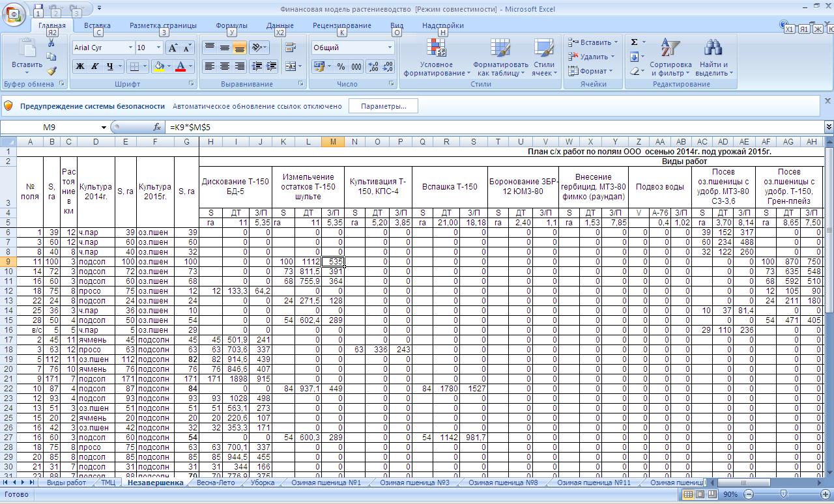Switch to the Вставка ribbon tab
This screenshot has height=504, width=834.
(x=97, y=25)
